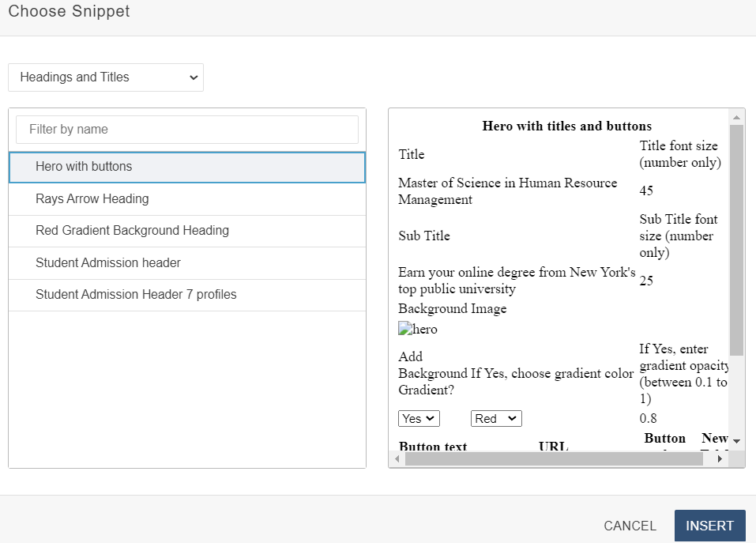Open the Headings and Titles category dropdown
756x543 pixels.
click(106, 77)
